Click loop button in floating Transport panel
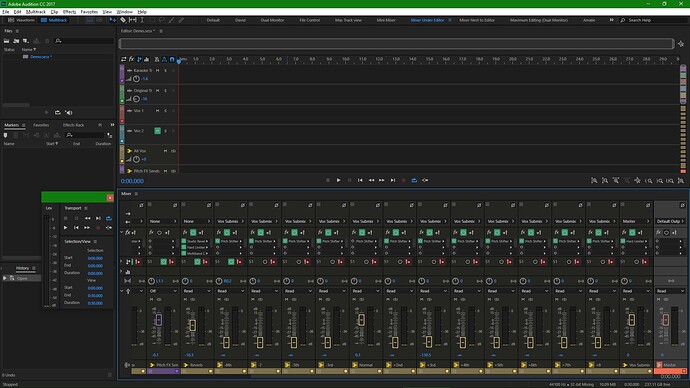 pos(109,218)
